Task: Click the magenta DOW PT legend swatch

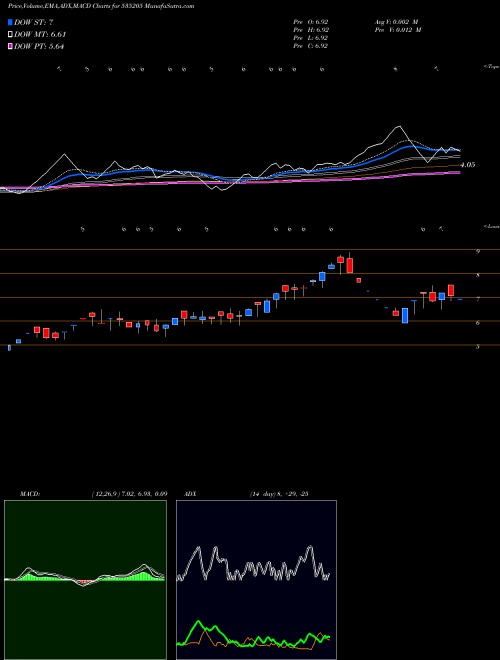Action: pos(10,47)
